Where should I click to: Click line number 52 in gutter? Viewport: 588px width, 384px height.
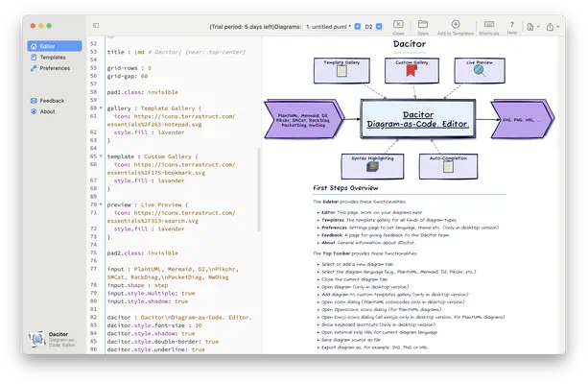point(93,43)
